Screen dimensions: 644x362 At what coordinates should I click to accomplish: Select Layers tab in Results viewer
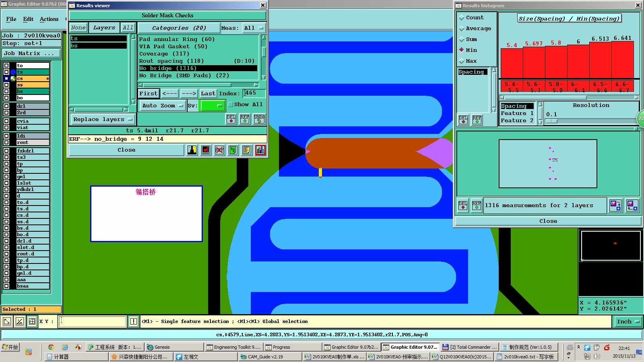click(104, 28)
